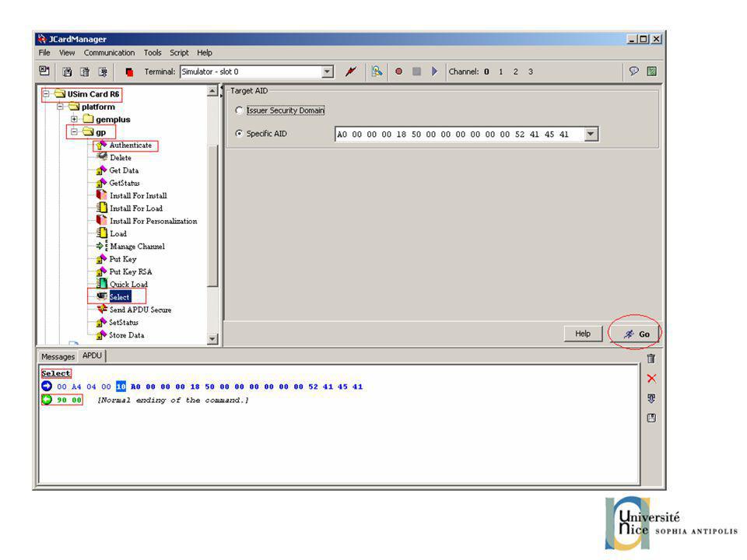The width and height of the screenshot is (747, 560).
Task: Click the gemplus folder label
Action: click(113, 120)
